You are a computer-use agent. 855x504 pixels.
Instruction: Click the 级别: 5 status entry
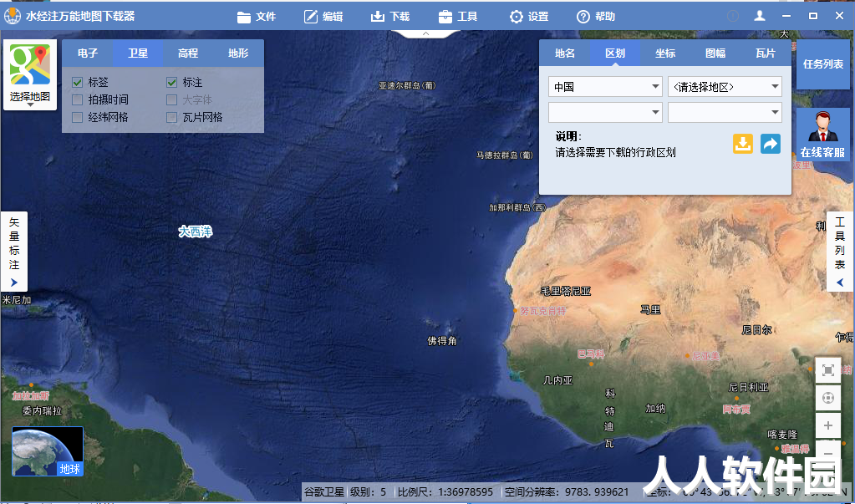[x=368, y=492]
